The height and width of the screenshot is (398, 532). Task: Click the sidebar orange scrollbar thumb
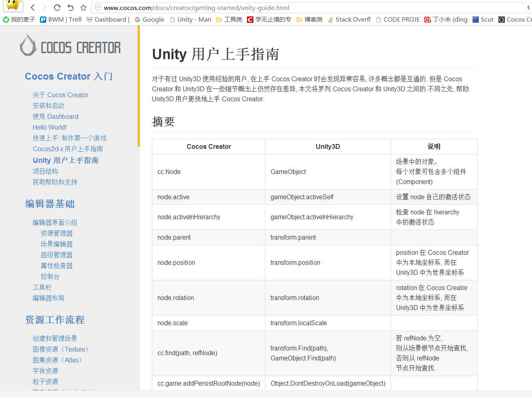(x=139, y=86)
